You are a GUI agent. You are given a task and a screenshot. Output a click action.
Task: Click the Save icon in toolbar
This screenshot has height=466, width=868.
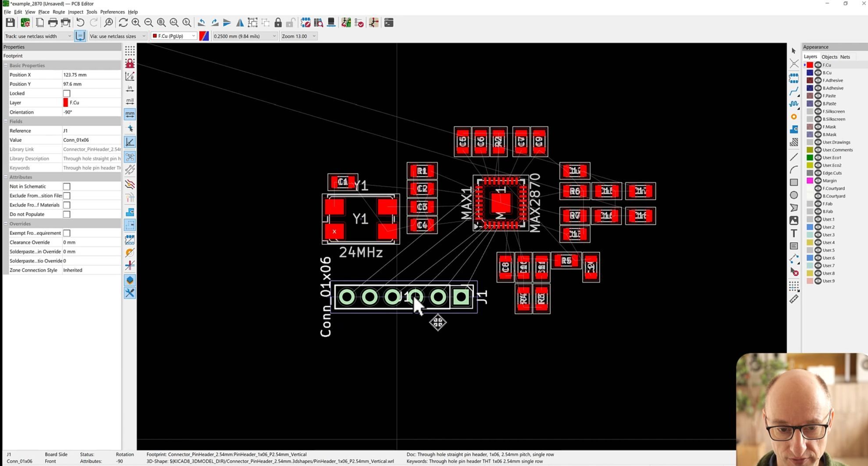pos(10,23)
